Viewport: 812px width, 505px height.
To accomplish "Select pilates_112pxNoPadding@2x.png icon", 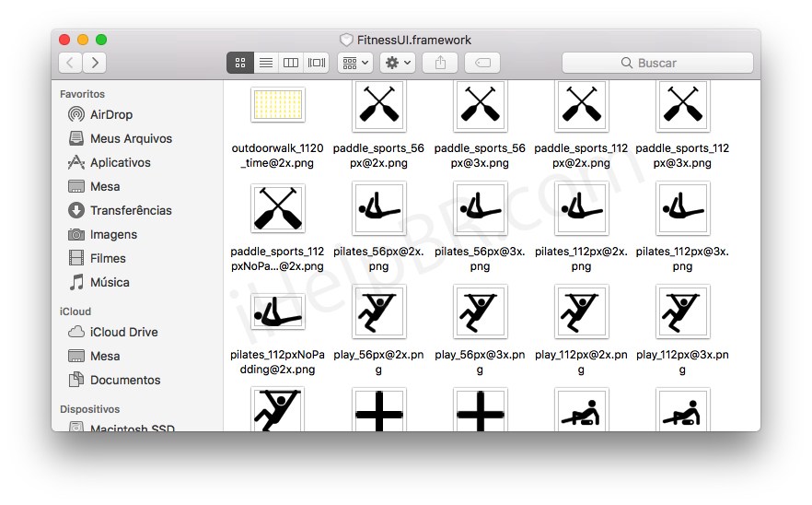I will pos(278,311).
